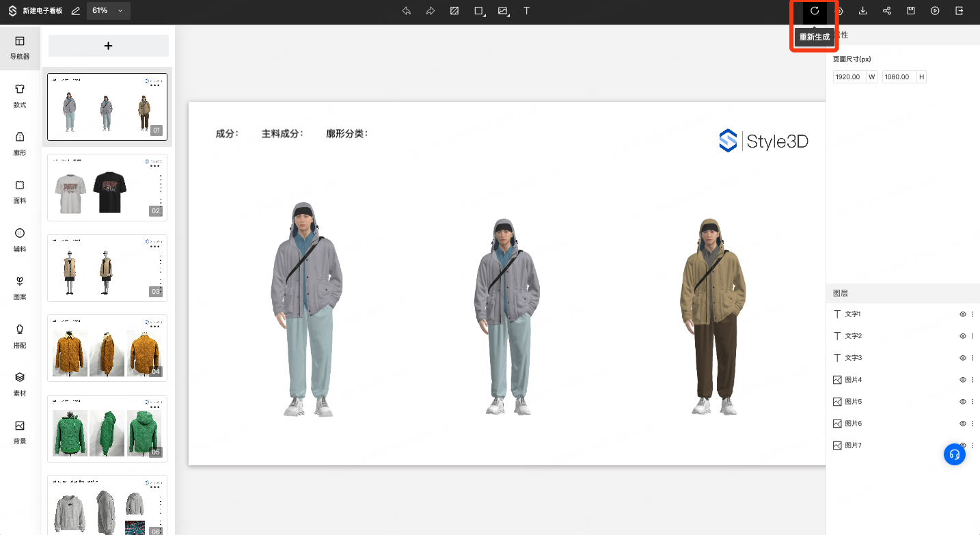Image resolution: width=980 pixels, height=535 pixels.
Task: Click the undo arrow in top toolbar
Action: tap(407, 11)
